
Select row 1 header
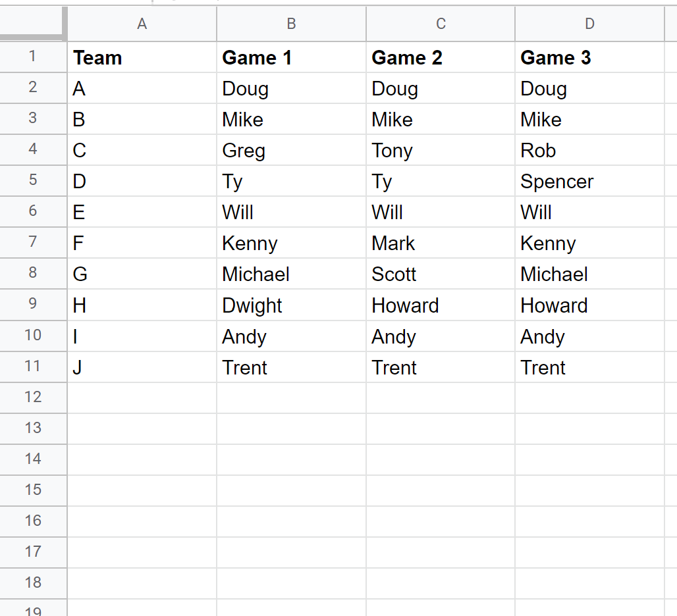click(x=33, y=57)
